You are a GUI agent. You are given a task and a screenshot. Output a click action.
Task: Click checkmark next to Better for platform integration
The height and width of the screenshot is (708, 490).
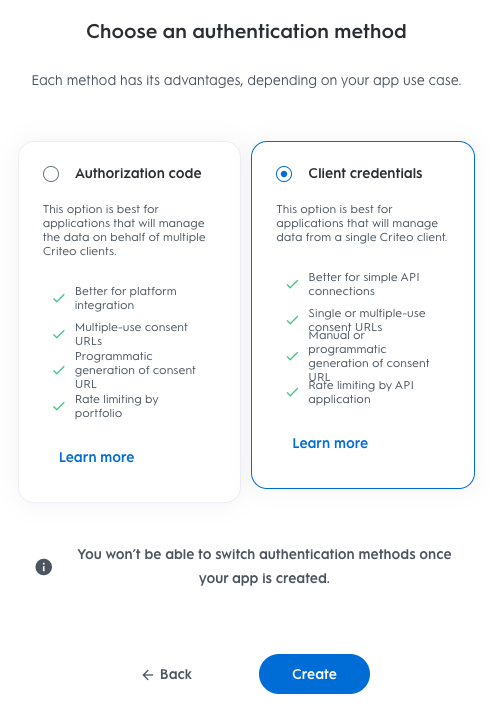(x=59, y=298)
